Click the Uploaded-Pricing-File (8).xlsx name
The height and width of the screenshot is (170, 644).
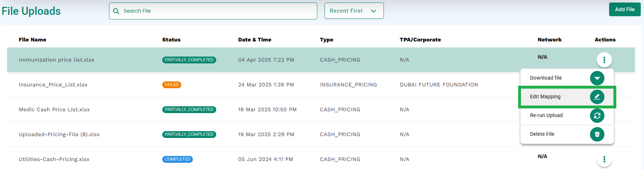point(59,134)
